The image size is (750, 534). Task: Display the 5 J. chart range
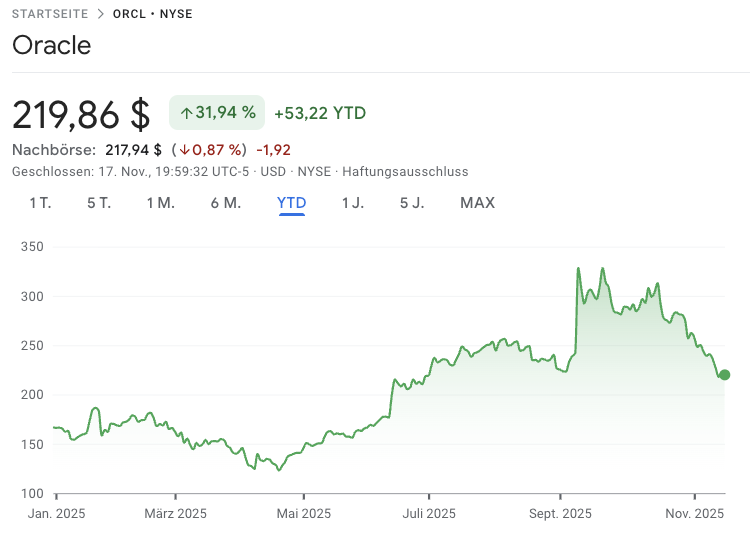[x=412, y=203]
